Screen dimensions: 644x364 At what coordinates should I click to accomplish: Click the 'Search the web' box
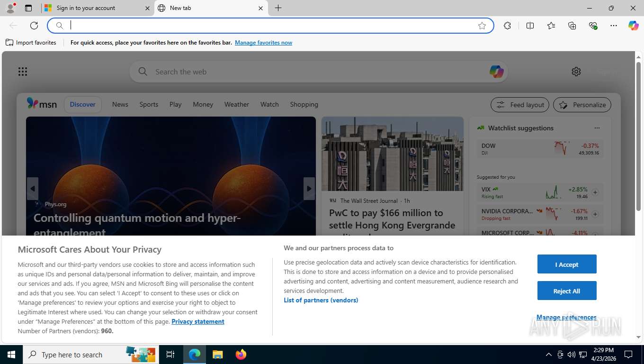[x=318, y=72]
